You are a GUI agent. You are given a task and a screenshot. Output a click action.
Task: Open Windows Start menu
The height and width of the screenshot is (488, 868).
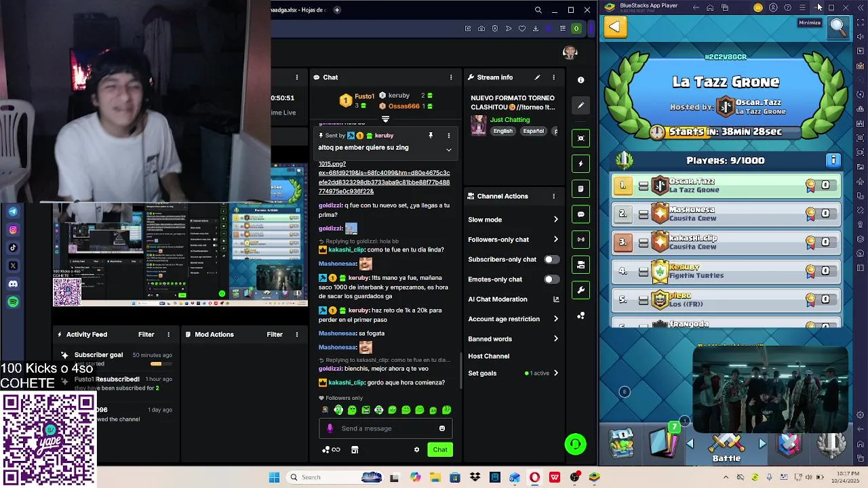click(x=274, y=477)
